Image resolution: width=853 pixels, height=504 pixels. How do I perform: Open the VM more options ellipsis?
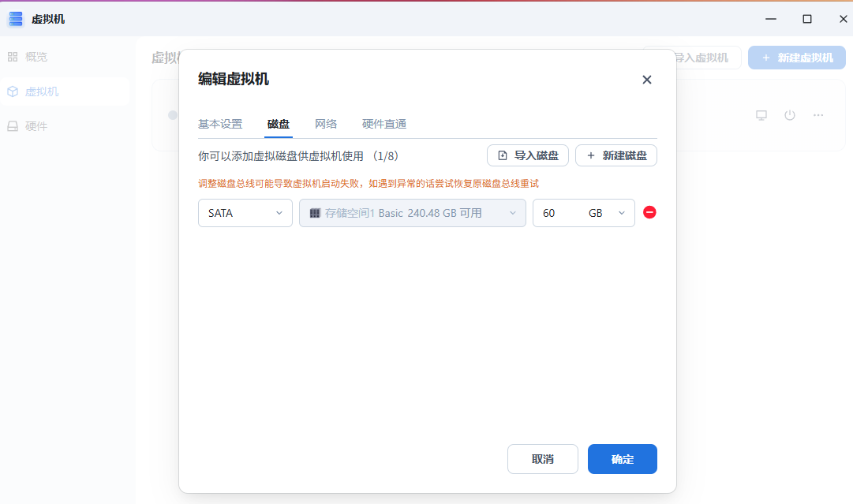click(x=817, y=115)
